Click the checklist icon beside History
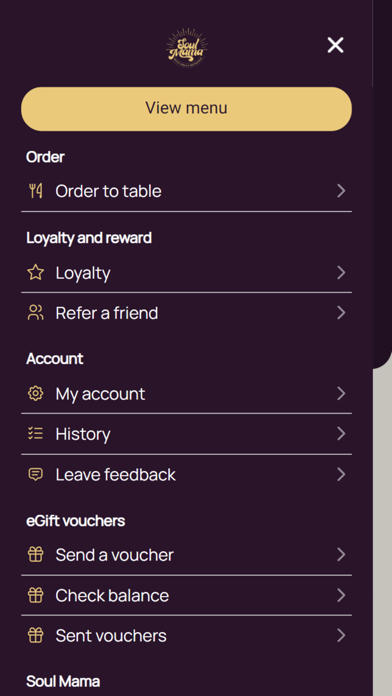 pos(36,434)
